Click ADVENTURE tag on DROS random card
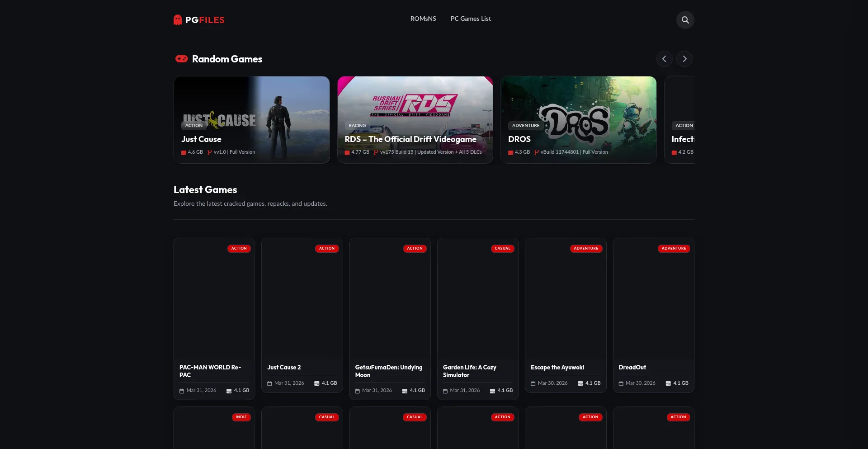868x449 pixels. [x=526, y=126]
